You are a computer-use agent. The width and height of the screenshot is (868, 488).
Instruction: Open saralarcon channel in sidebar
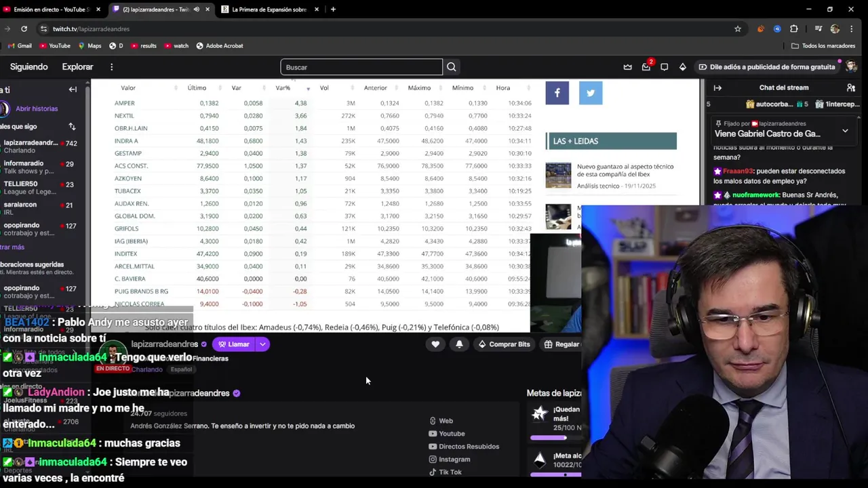38,209
